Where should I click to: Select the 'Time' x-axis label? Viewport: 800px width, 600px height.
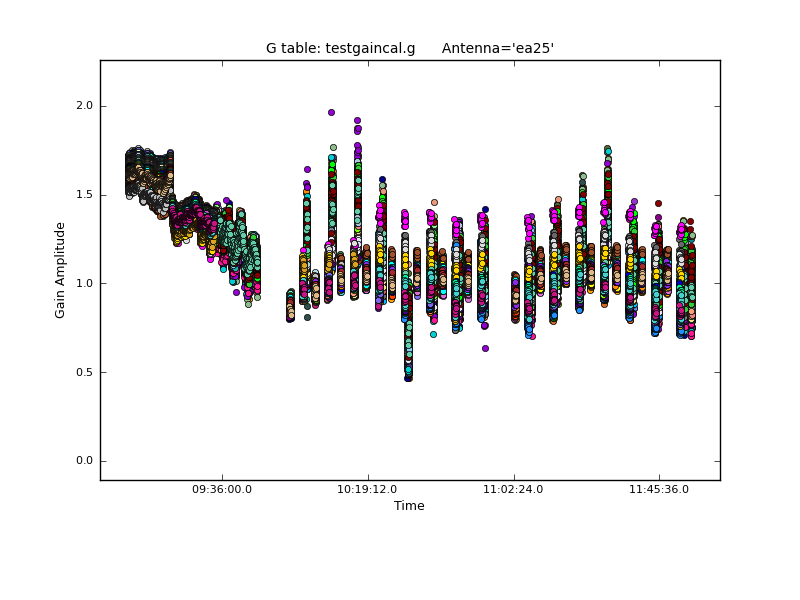pos(409,506)
